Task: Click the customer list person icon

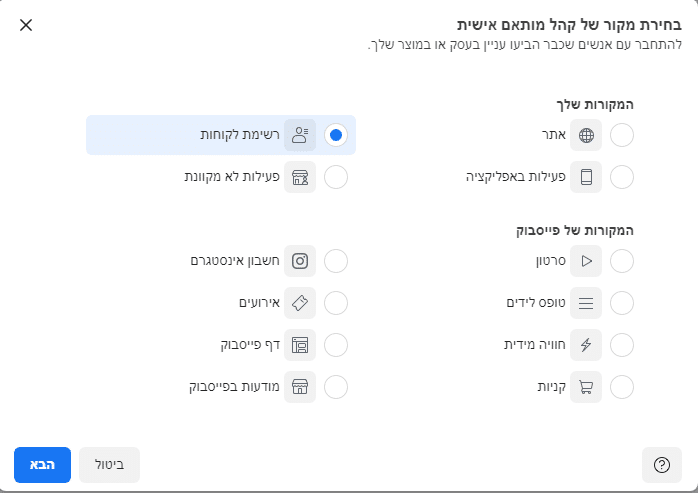Action: click(300, 135)
